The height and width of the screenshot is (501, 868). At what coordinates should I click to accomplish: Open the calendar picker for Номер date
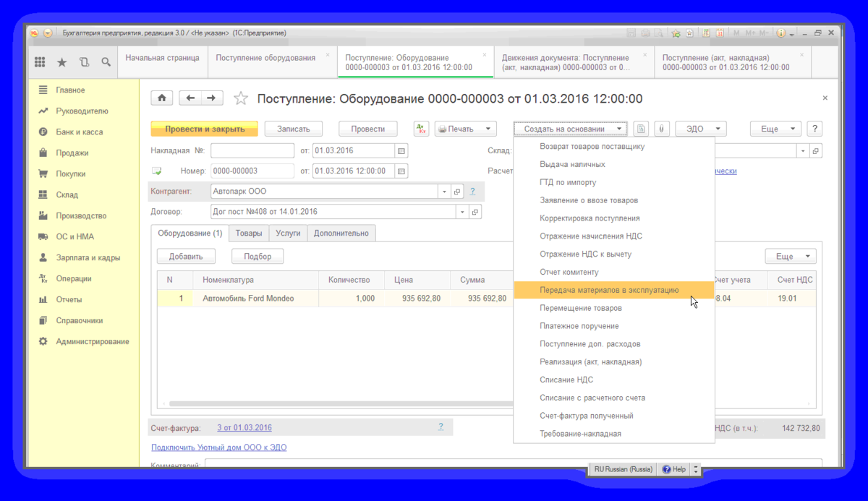coord(401,171)
